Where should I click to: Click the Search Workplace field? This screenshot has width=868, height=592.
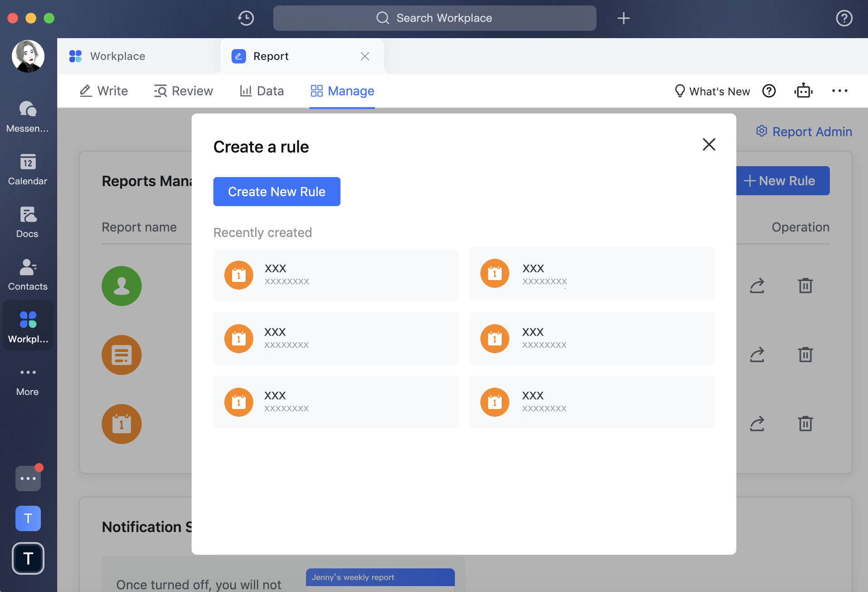click(x=434, y=18)
